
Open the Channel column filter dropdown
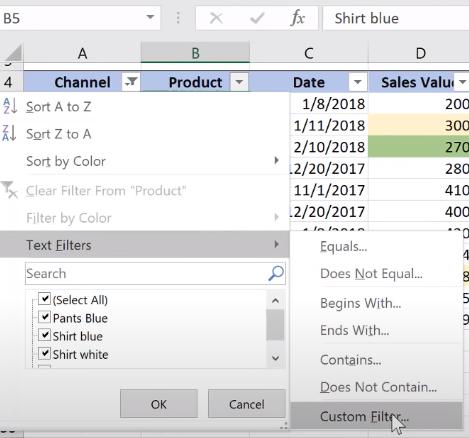131,82
